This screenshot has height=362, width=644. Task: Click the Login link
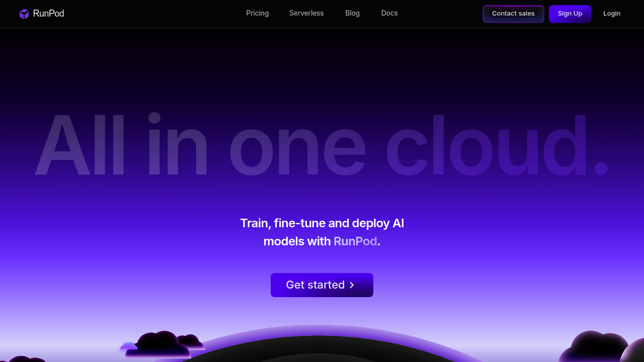click(612, 14)
